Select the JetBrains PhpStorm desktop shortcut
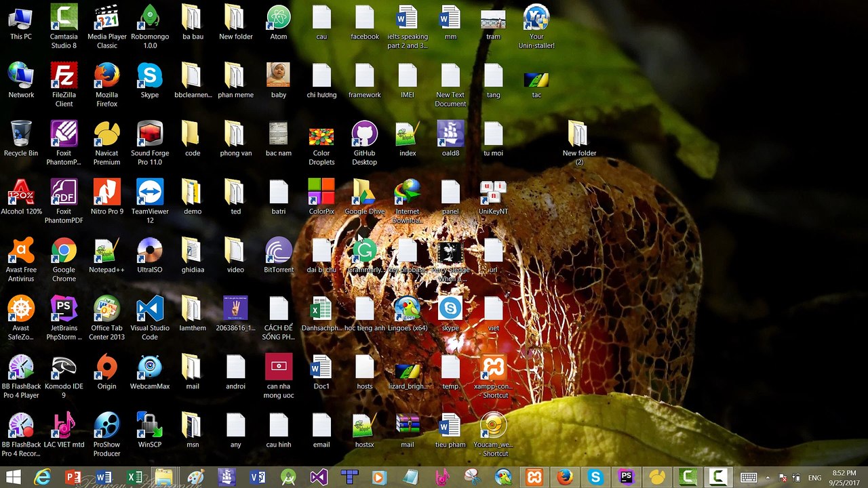Screen dimensions: 868x488 tap(64, 318)
